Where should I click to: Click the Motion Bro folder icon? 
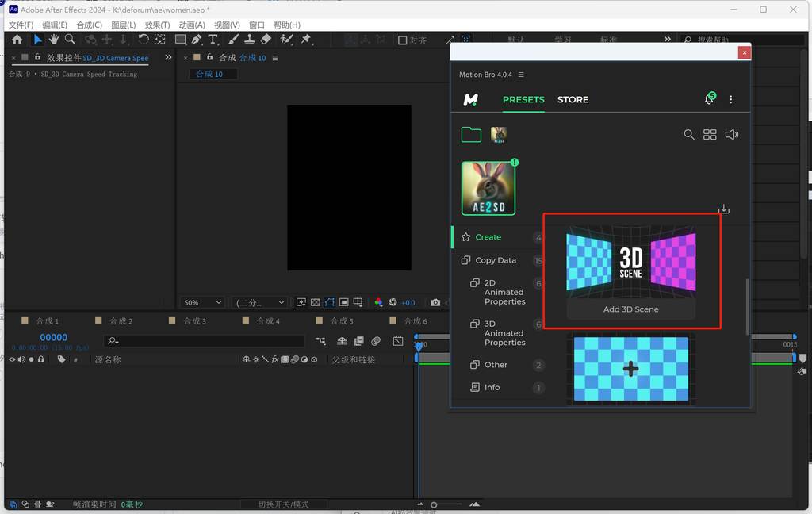point(471,135)
